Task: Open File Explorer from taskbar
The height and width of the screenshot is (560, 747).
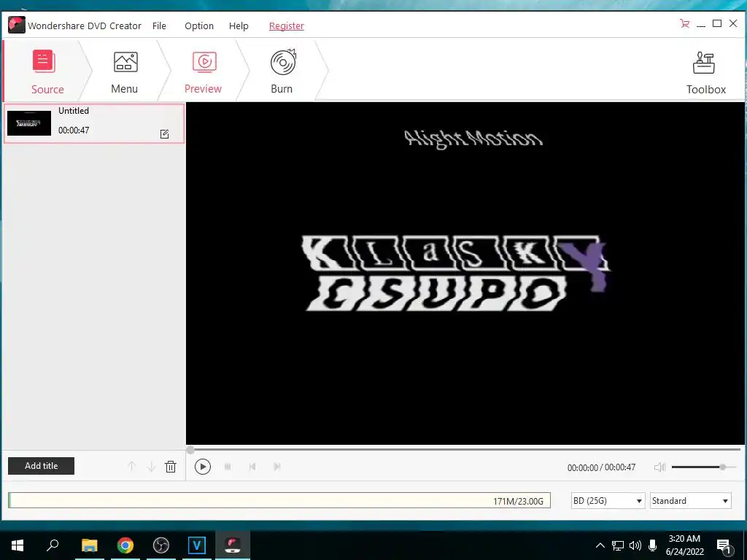Action: point(89,545)
